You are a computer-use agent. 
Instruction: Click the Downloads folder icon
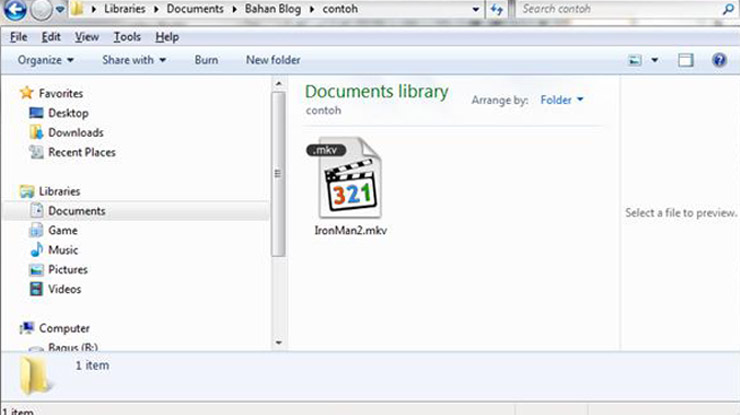36,132
